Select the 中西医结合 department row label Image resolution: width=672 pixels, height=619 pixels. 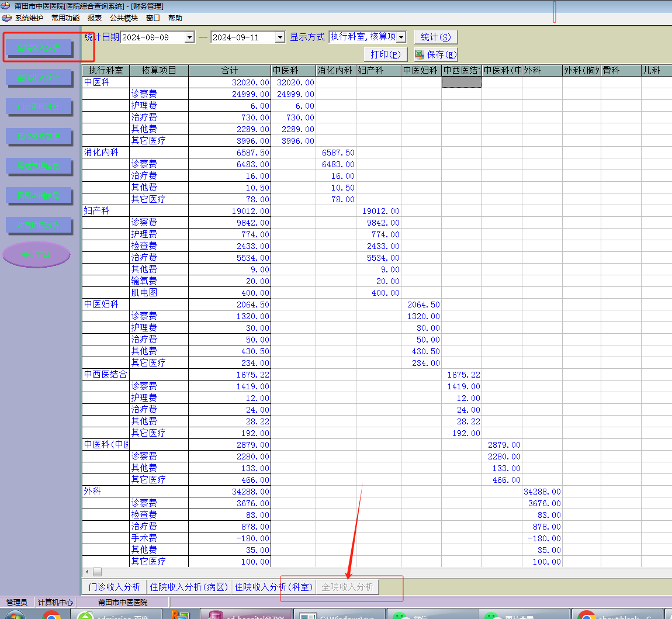point(105,375)
